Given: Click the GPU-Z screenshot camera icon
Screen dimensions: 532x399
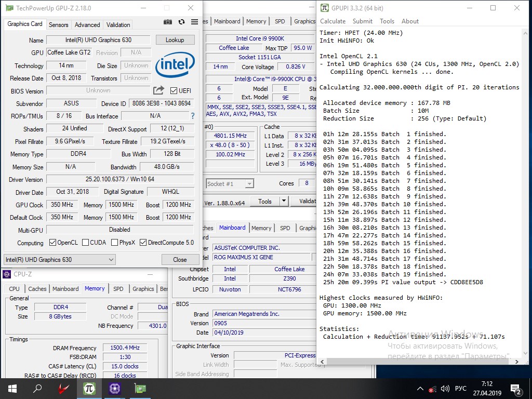Looking at the screenshot, I should [168, 22].
